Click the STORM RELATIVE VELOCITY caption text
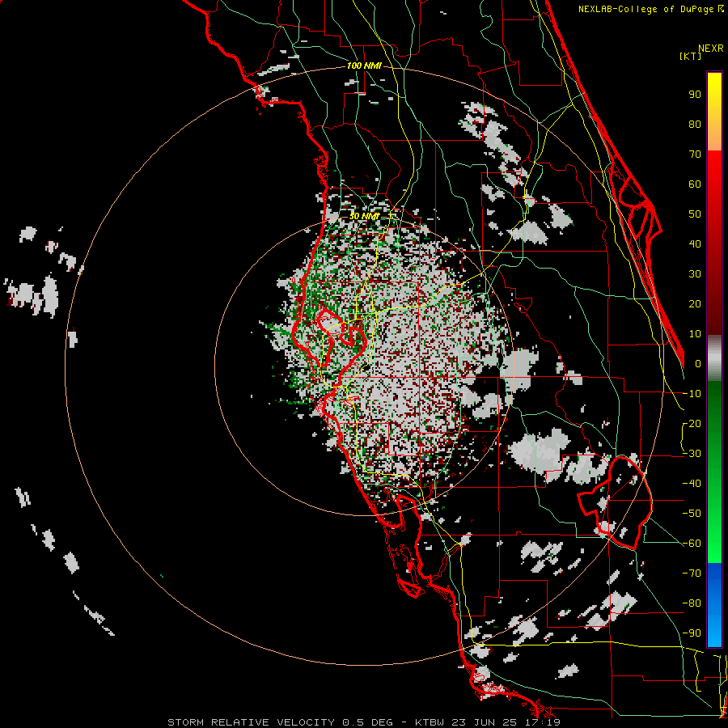 click(x=252, y=722)
